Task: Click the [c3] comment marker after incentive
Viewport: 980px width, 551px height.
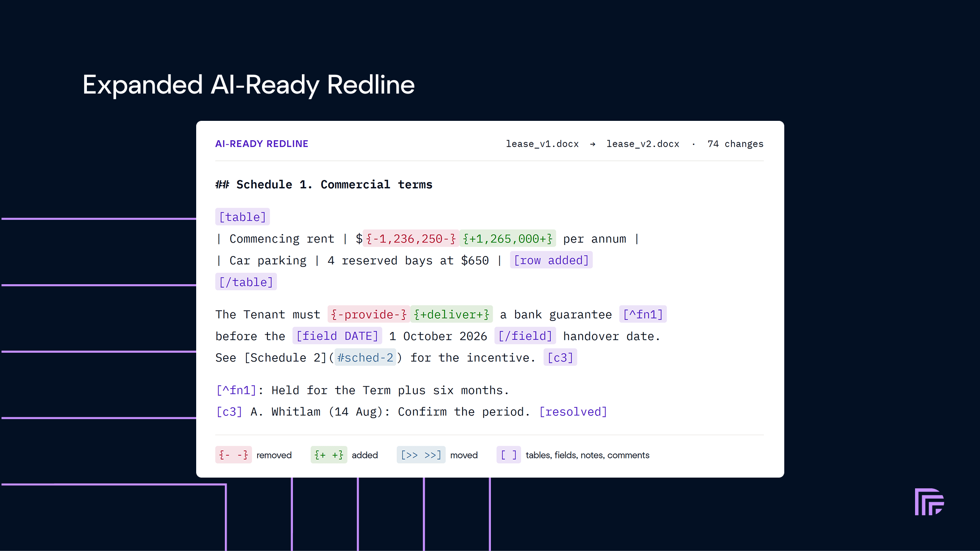Action: [560, 357]
